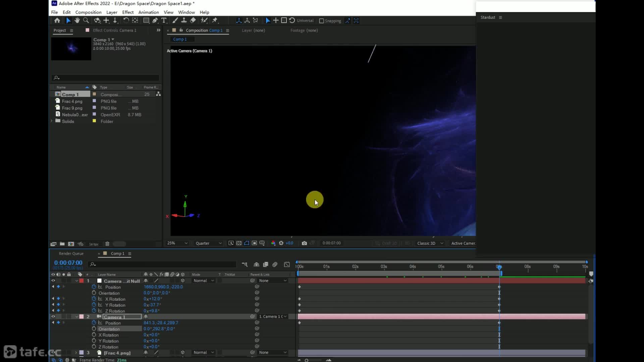Click the Reset Exposure icon in the viewer

(281, 243)
